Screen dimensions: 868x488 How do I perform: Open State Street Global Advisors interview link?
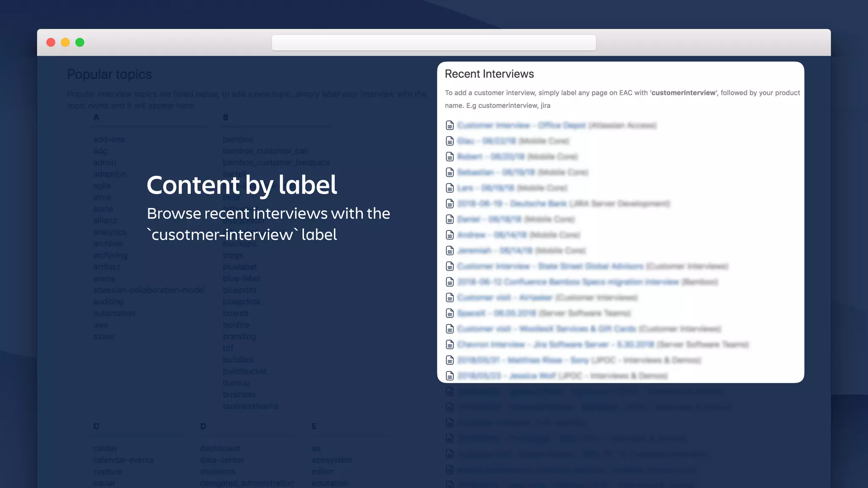[x=550, y=266]
